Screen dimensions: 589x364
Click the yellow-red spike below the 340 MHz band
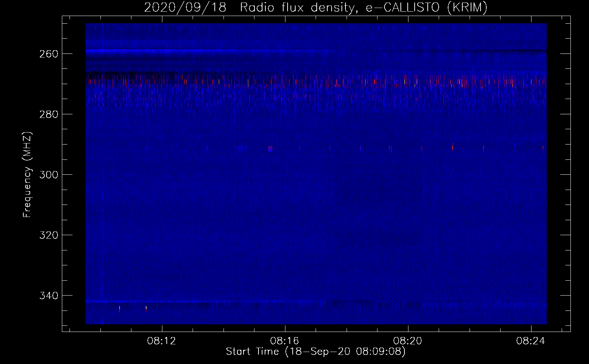(x=146, y=309)
